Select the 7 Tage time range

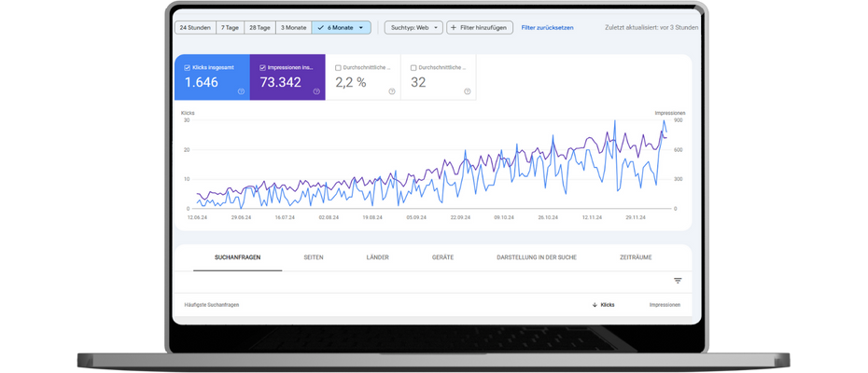230,28
